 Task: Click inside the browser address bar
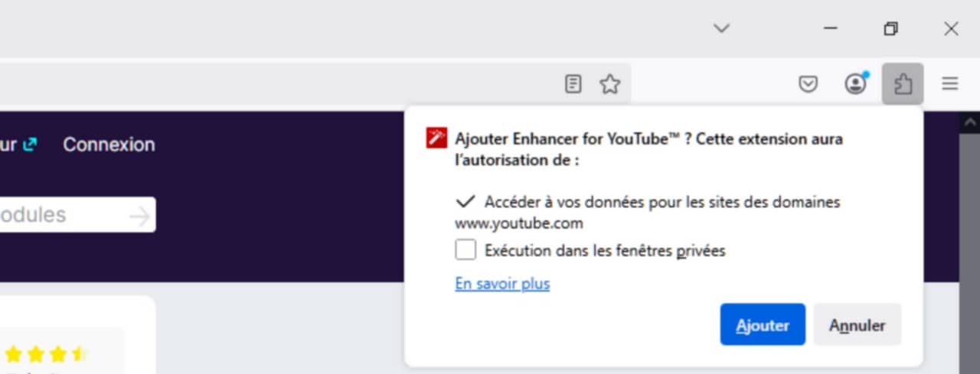[x=268, y=84]
